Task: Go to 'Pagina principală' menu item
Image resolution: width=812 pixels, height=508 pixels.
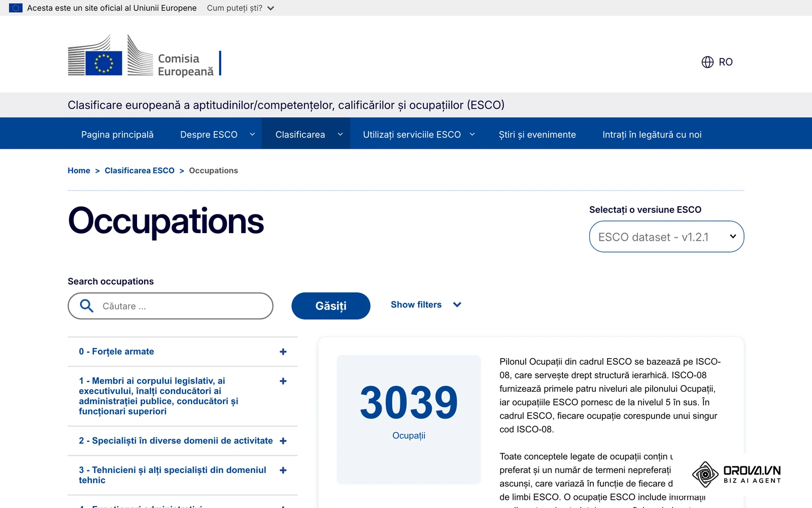Action: [117, 135]
